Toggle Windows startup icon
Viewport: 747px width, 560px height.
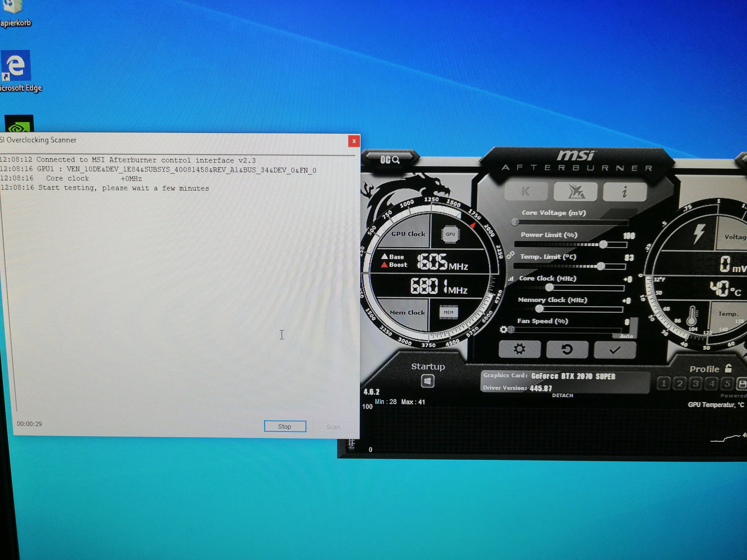coord(428,381)
